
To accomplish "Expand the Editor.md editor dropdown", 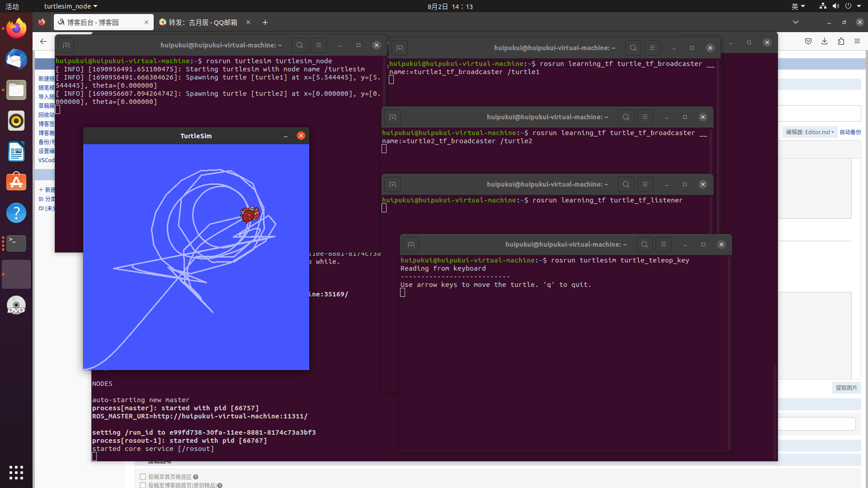I will 810,132.
